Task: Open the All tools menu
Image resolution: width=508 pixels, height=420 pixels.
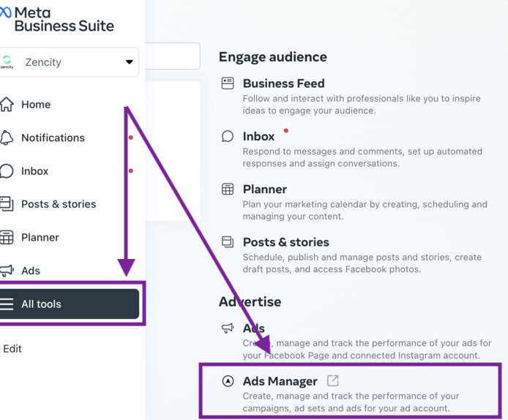Action: [70, 304]
